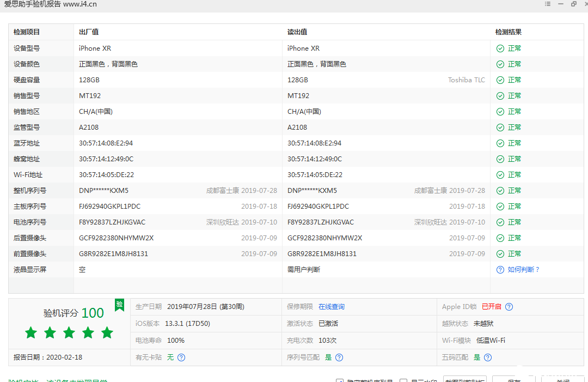Click 报告日期：2020-02-18 text

(x=48, y=357)
